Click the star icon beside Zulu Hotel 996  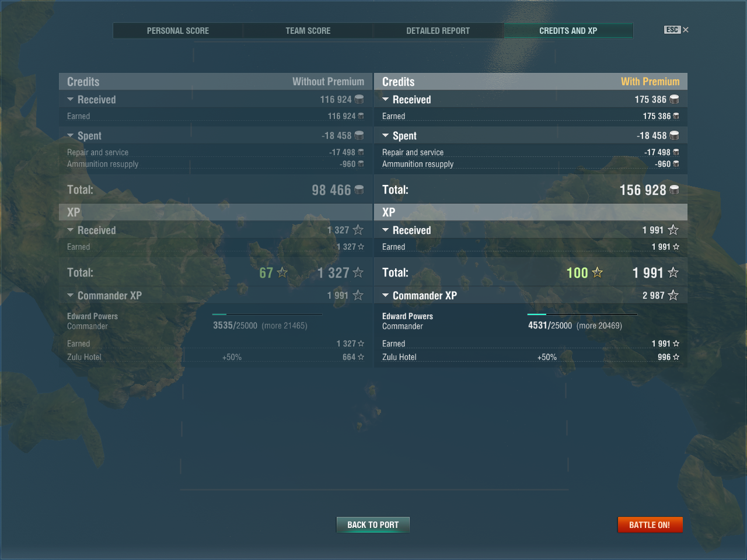click(x=676, y=357)
